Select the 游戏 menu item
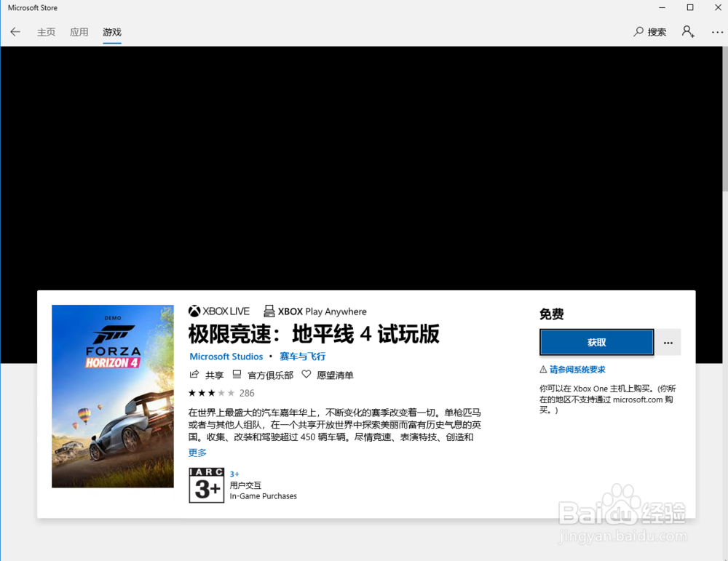This screenshot has height=561, width=728. point(111,32)
